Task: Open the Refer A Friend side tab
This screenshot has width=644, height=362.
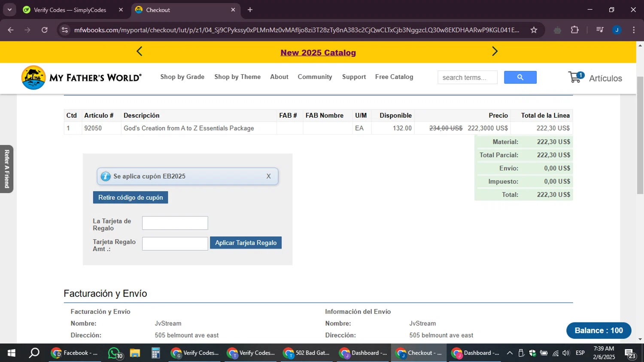Action: 6,169
